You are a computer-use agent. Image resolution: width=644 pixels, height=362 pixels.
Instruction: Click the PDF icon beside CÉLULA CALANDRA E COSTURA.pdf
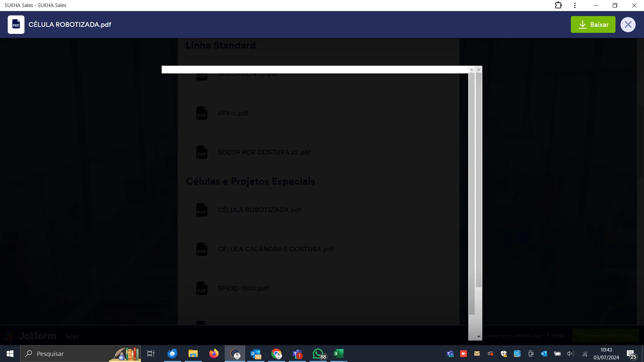[202, 249]
